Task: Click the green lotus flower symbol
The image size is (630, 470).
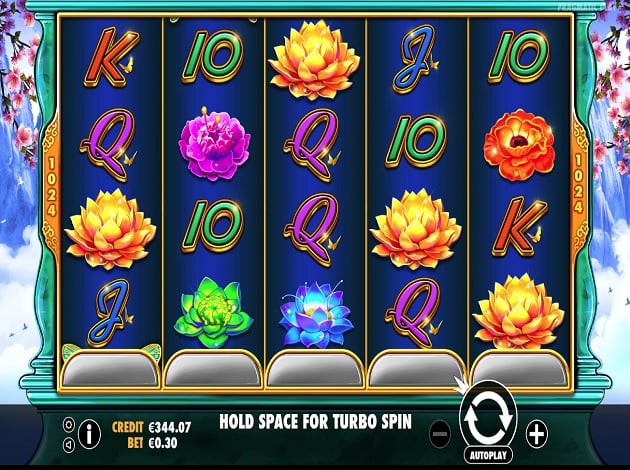Action: pyautogui.click(x=214, y=313)
